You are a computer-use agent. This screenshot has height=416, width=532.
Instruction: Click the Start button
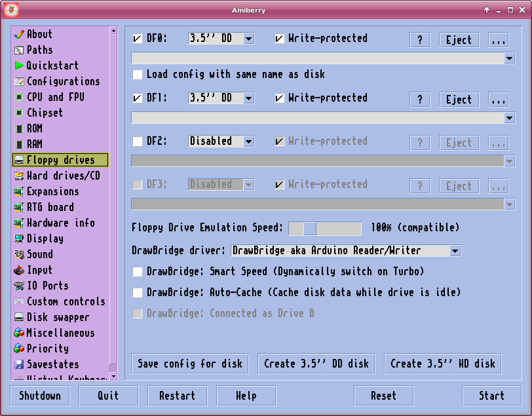[491, 396]
